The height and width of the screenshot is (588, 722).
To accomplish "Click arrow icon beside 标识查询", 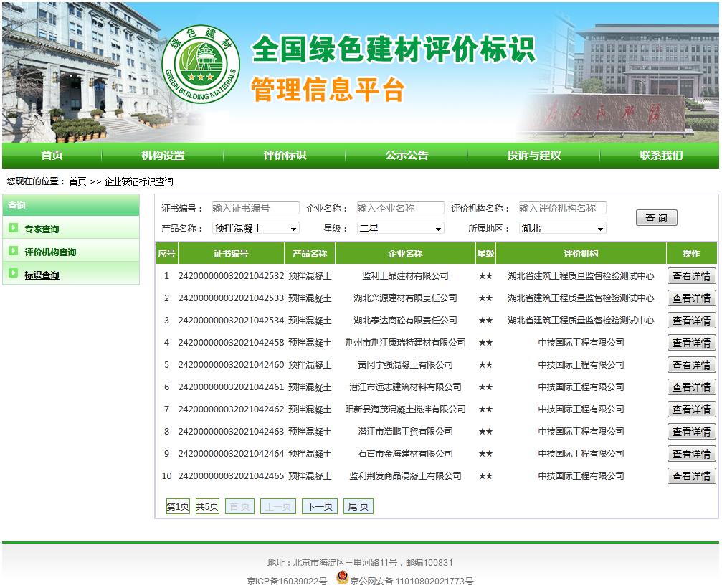I will pos(13,273).
